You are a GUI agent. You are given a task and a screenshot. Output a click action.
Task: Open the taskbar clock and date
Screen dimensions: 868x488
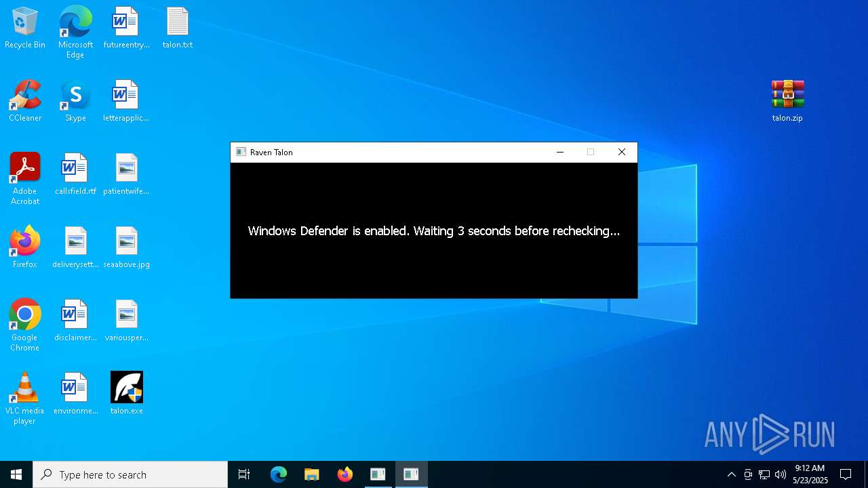click(810, 474)
